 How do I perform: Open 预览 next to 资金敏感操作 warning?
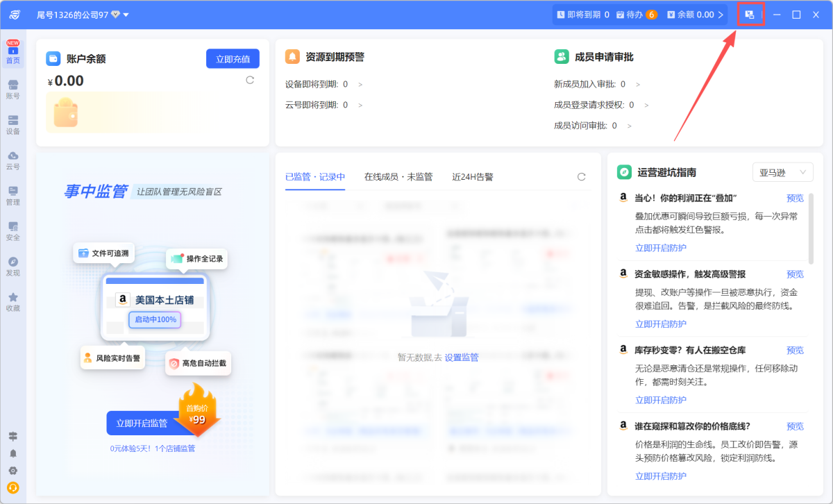coord(794,274)
